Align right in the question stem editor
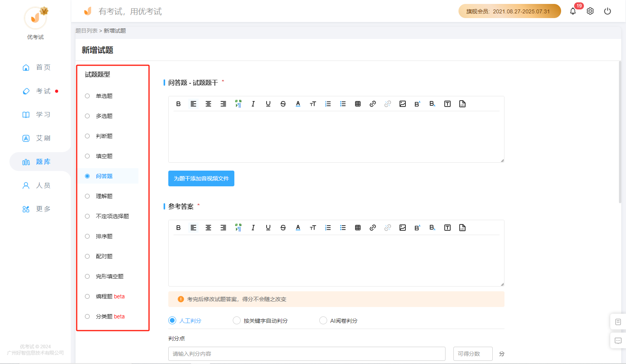The image size is (626, 364). point(223,104)
